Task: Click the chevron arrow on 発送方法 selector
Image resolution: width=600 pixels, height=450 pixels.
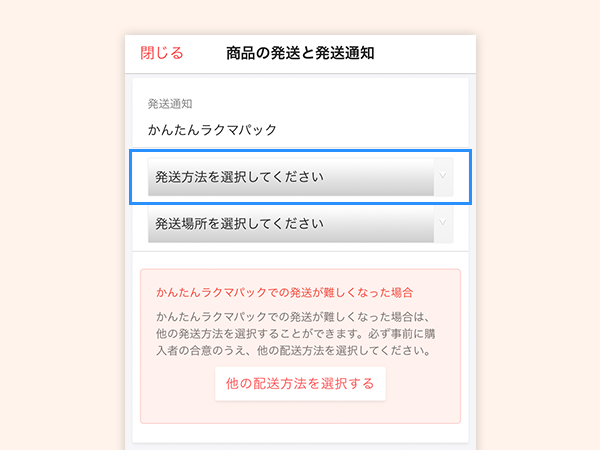Action: 443,176
